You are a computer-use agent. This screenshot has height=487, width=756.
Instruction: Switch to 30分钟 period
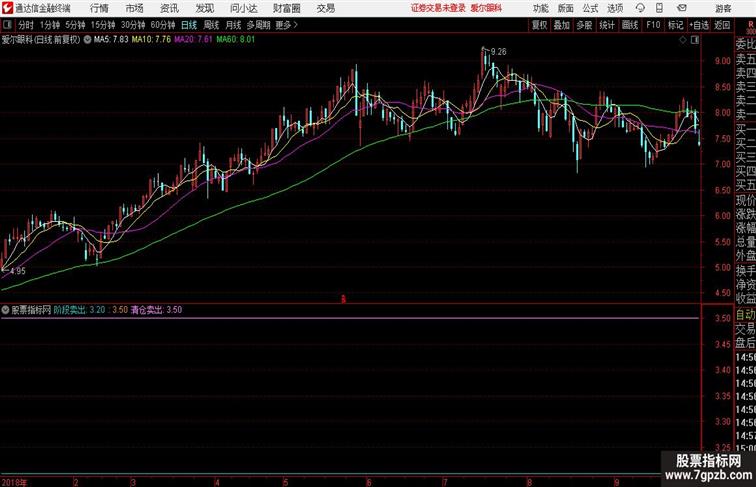point(133,25)
